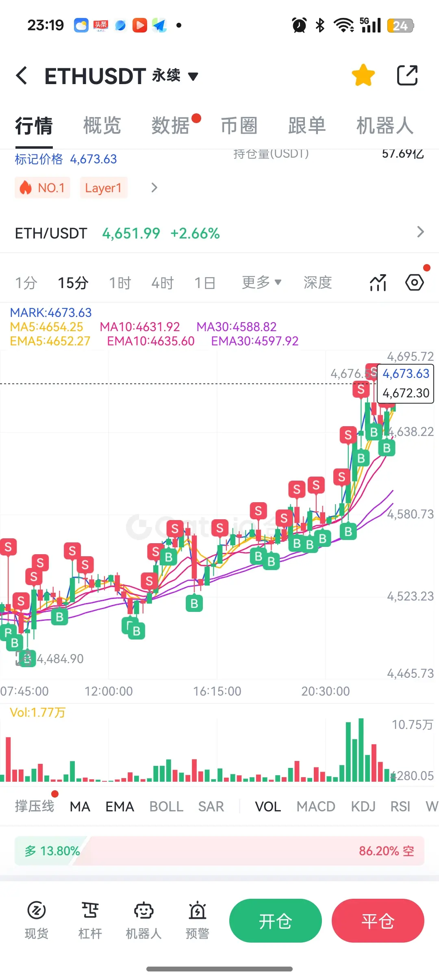Tap the mark price label 4,673.63
439x980 pixels.
pyautogui.click(x=406, y=374)
